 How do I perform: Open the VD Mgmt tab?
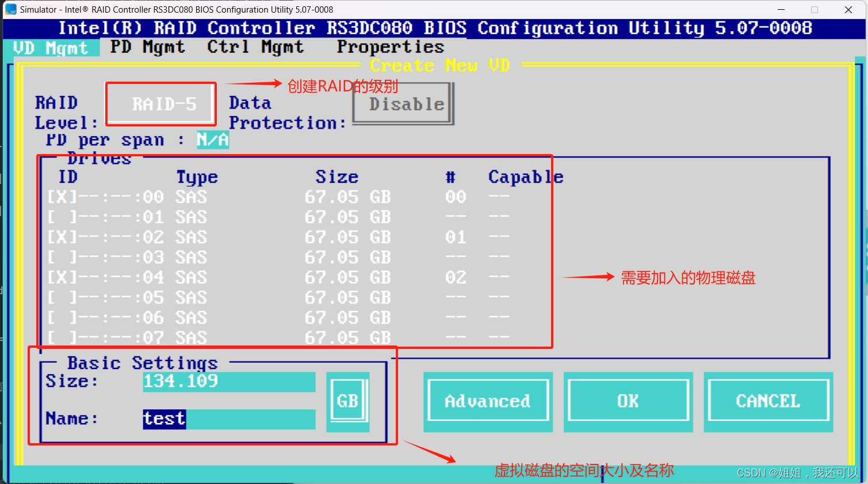51,48
